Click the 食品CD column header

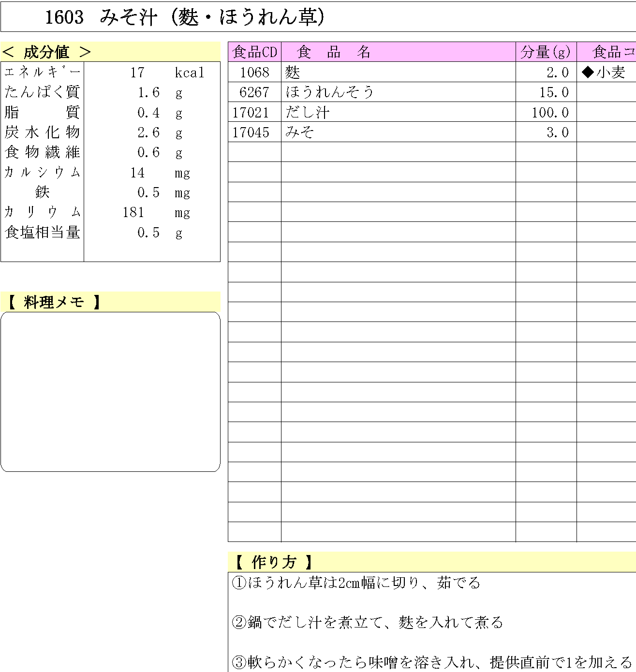click(x=254, y=52)
